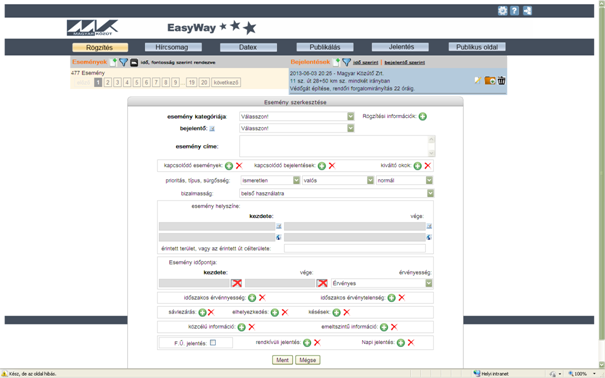This screenshot has height=378, width=605.
Task: Toggle the F.Ü. jelentés checkbox
Action: tap(213, 343)
